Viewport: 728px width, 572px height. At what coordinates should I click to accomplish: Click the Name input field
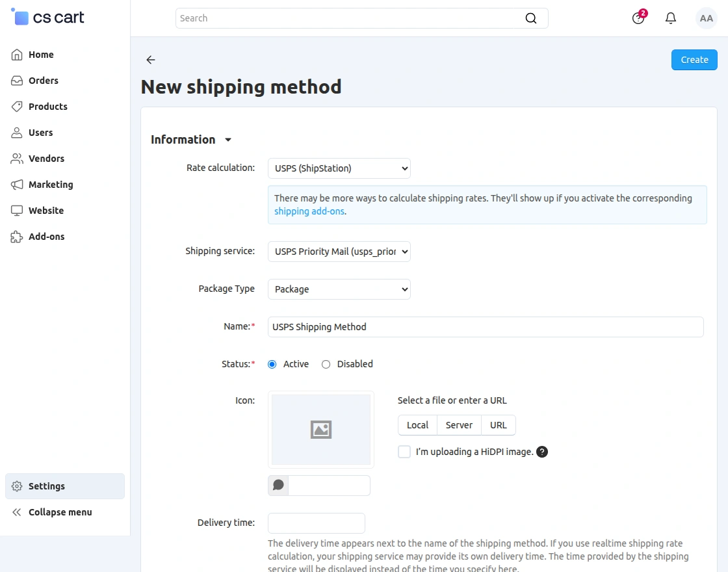486,327
